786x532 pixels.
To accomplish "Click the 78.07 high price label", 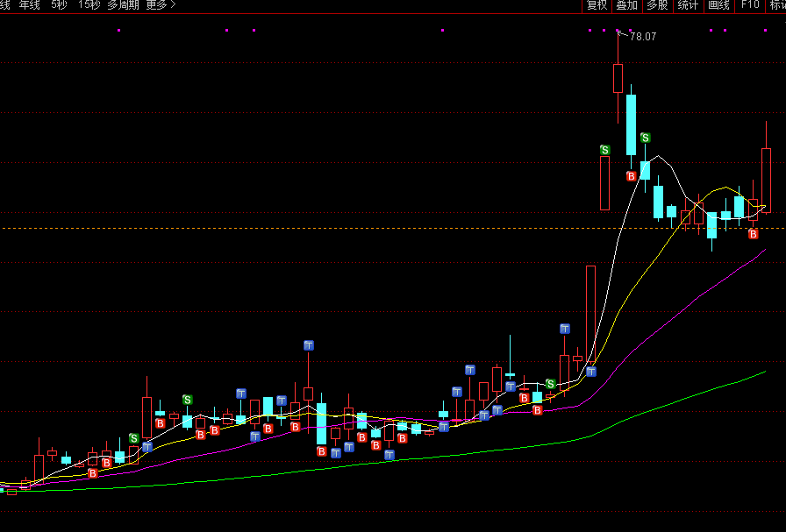I will (643, 37).
